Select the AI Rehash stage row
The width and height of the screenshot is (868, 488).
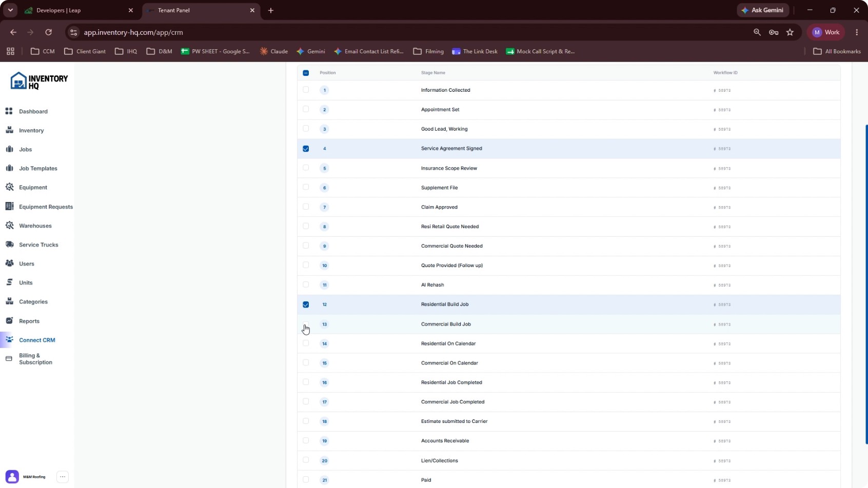568,285
